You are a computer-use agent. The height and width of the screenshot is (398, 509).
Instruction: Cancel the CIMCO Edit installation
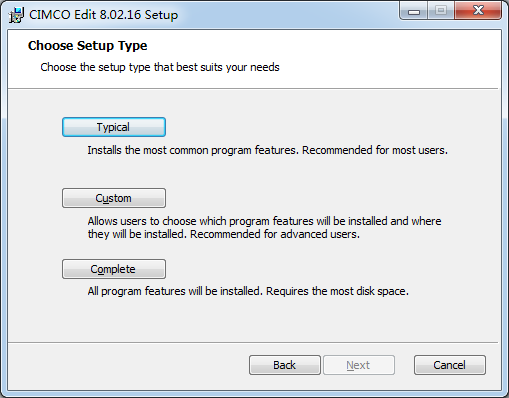450,365
